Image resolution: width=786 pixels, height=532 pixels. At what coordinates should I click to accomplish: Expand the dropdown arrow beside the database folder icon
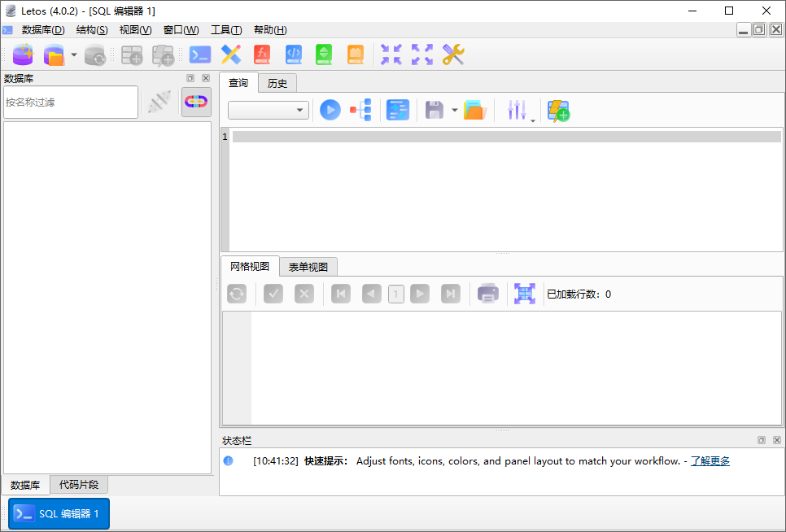(x=74, y=55)
